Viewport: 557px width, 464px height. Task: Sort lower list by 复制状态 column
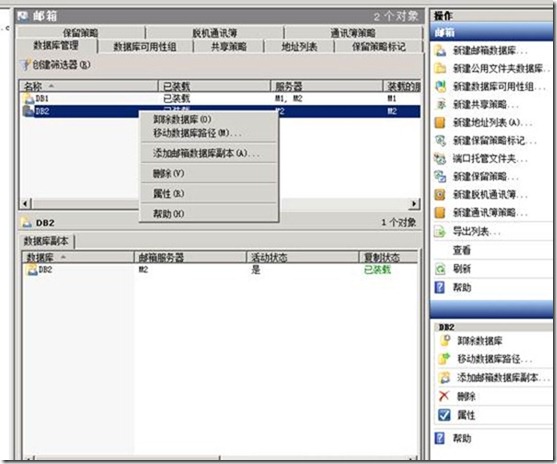(x=388, y=257)
